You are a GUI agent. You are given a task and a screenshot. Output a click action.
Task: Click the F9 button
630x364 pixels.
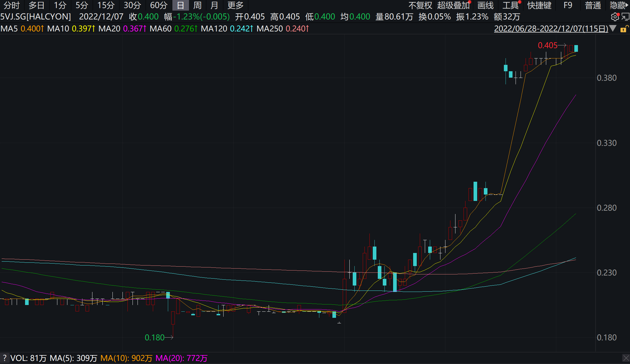[x=568, y=5]
